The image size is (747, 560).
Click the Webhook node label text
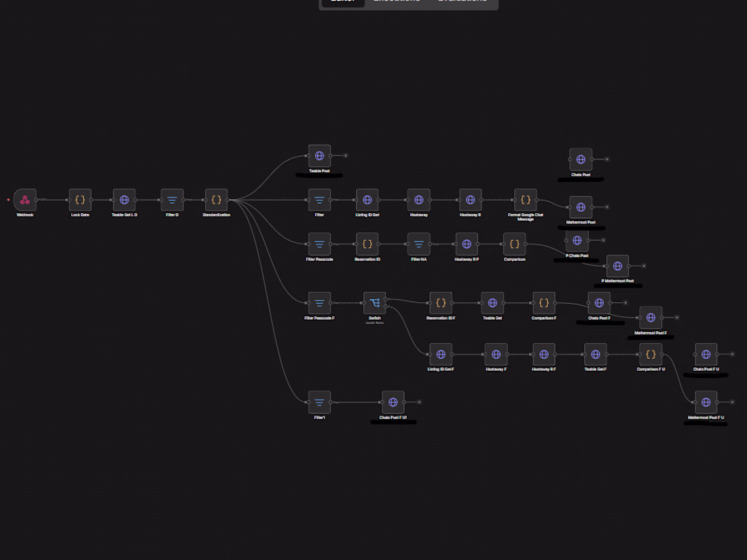24,214
